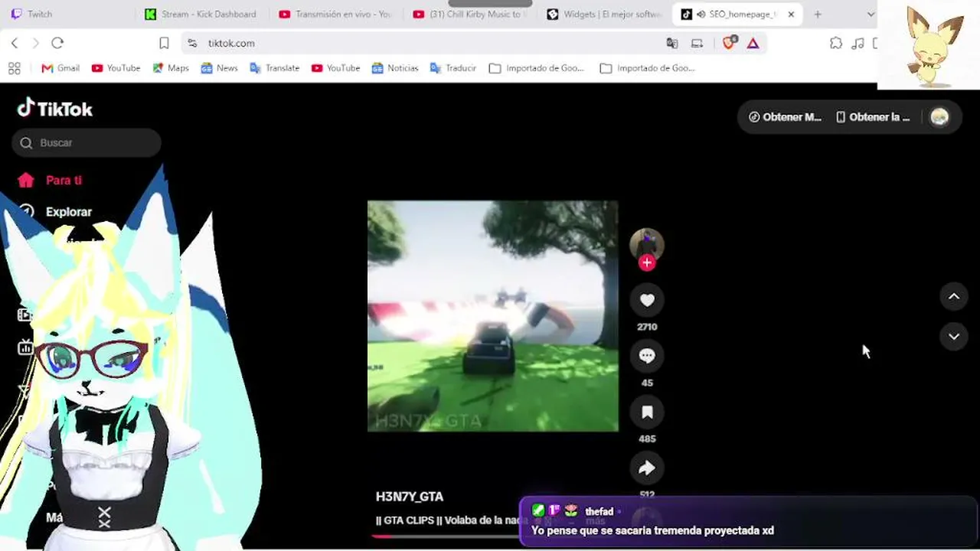Mute the TikTok tab via speaker icon

[x=701, y=15]
